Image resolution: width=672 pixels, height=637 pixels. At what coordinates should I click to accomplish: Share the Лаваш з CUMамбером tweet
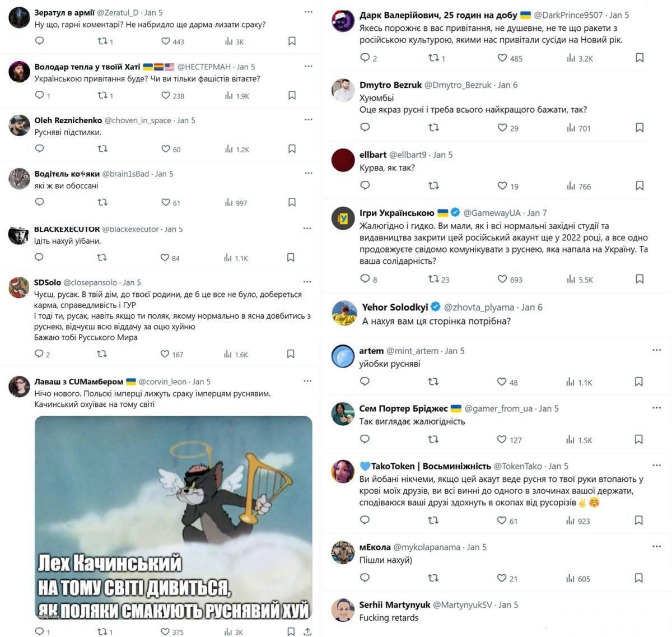307,631
